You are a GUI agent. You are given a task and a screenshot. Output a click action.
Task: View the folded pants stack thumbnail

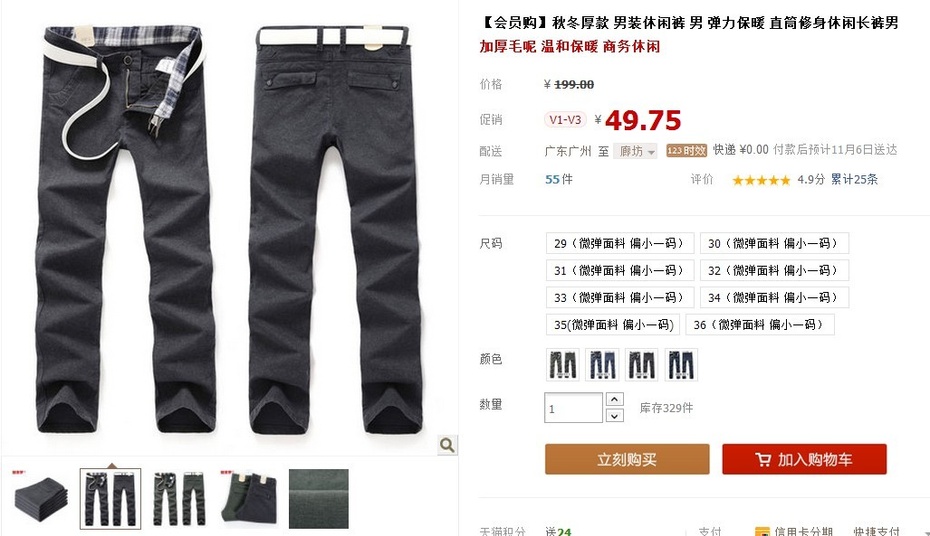coord(40,499)
